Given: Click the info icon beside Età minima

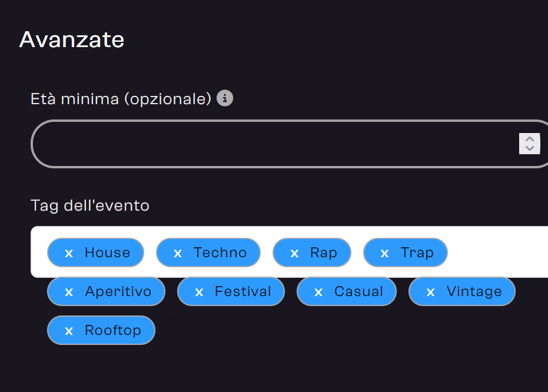Looking at the screenshot, I should coord(225,98).
